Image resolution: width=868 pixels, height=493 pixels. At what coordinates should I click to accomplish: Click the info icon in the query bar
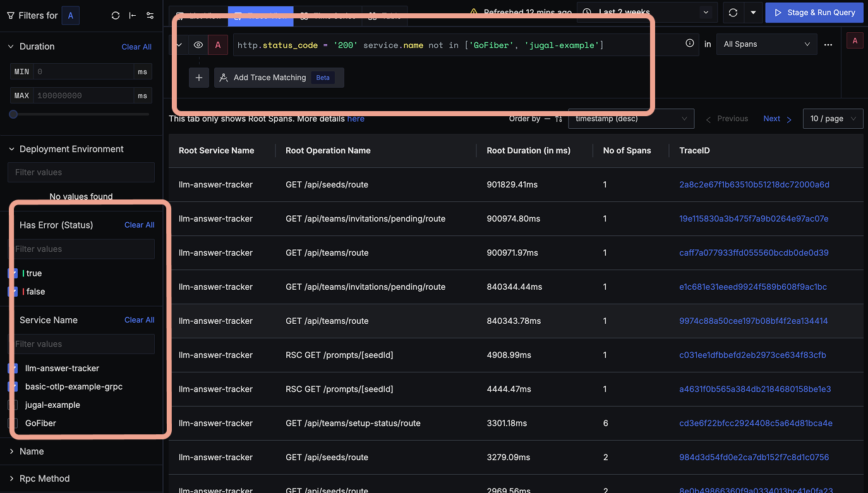tap(690, 44)
